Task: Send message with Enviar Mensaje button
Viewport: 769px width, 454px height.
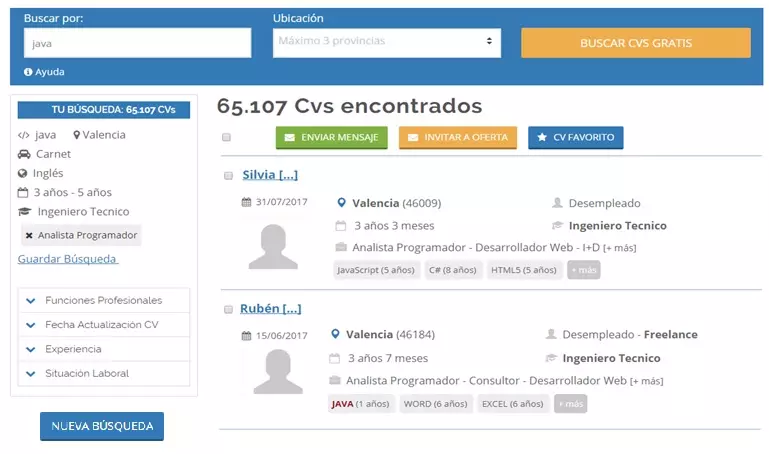Action: pyautogui.click(x=332, y=138)
